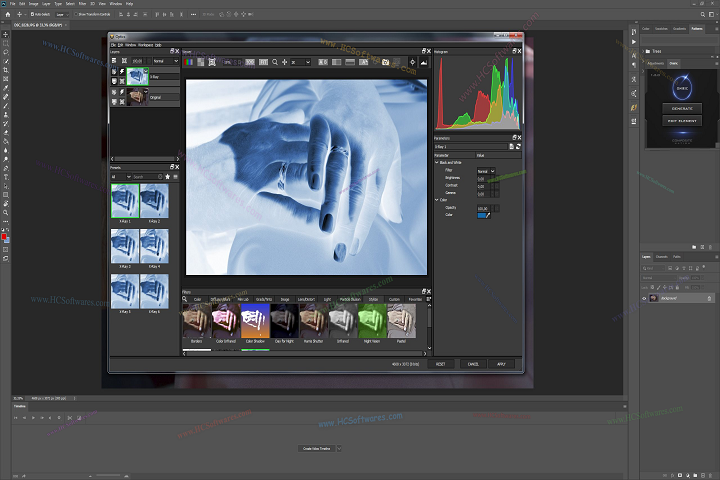Click the Apply button in Optics
720x480 pixels.
tap(501, 364)
